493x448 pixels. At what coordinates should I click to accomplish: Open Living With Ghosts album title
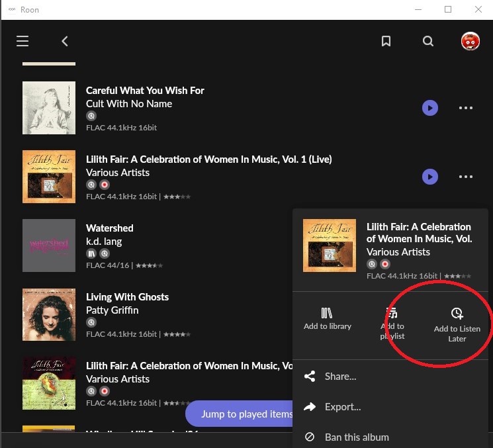(x=127, y=297)
